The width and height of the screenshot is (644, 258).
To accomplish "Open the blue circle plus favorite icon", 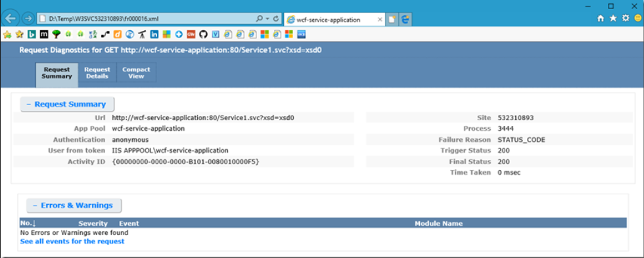I will 179,34.
